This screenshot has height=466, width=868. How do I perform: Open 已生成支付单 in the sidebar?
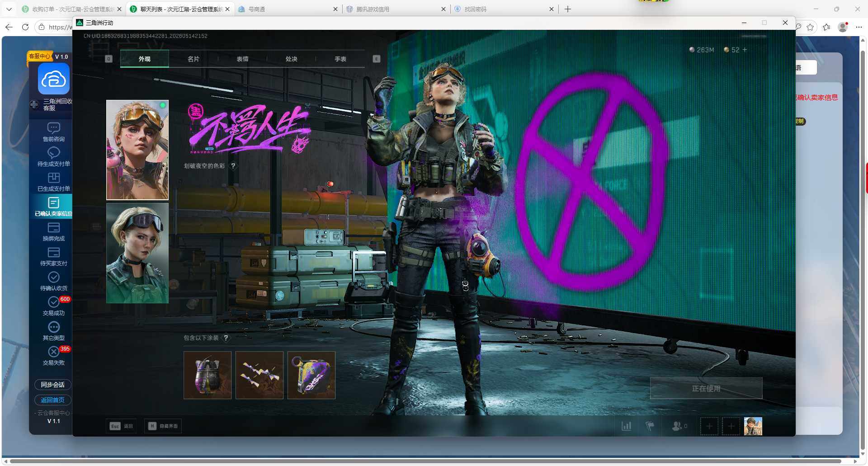pyautogui.click(x=53, y=182)
